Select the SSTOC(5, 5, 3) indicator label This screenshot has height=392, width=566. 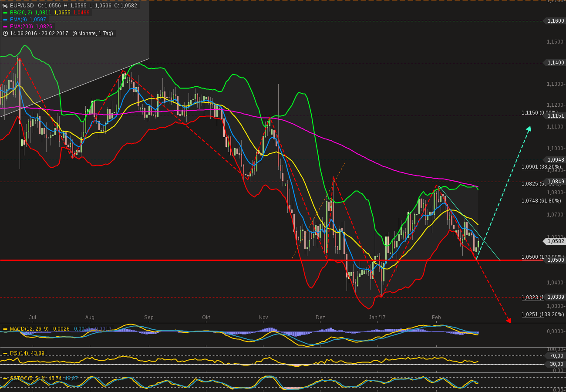point(28,379)
